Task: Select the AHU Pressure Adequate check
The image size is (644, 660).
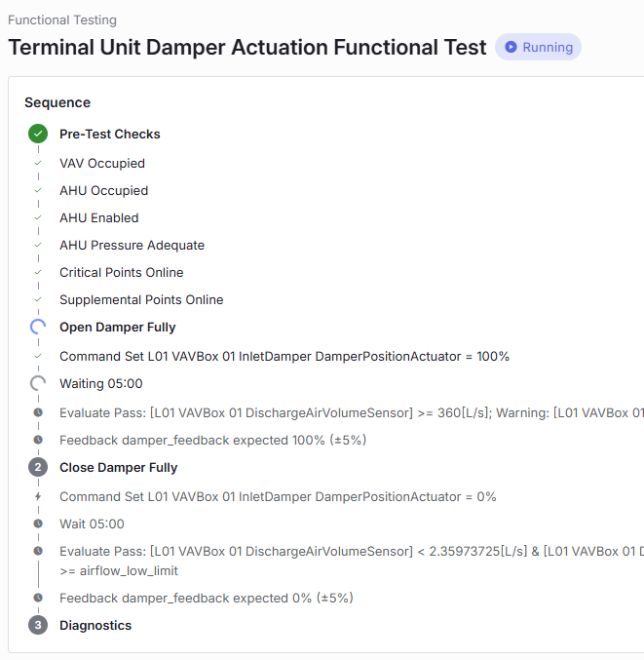Action: pyautogui.click(x=133, y=245)
